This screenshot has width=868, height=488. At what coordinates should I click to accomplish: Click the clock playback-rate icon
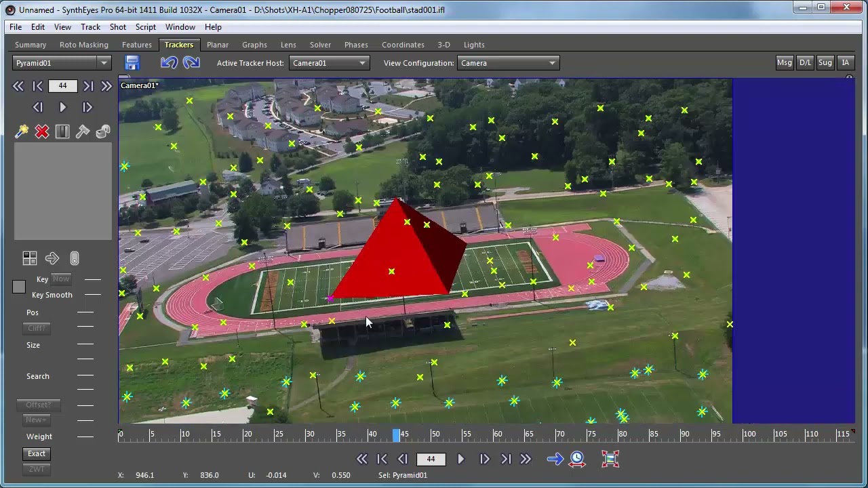577,459
